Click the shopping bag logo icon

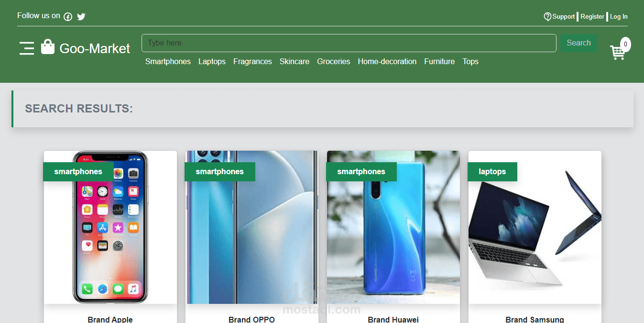tap(48, 46)
